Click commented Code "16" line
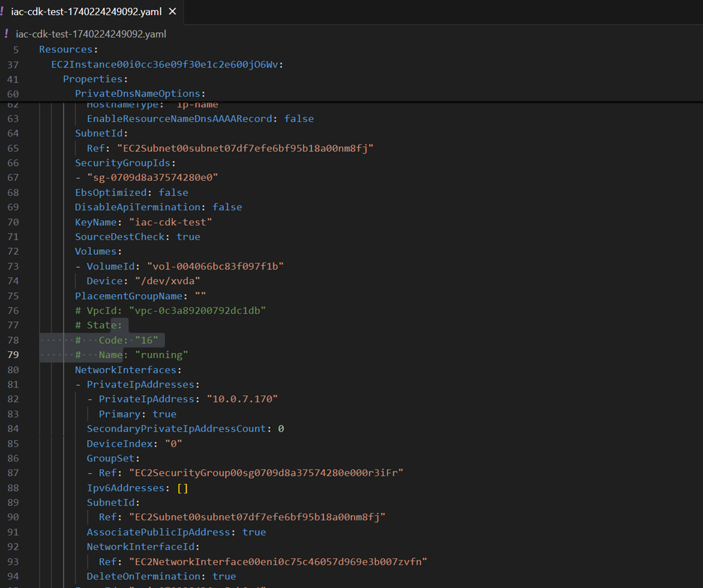Image resolution: width=703 pixels, height=588 pixels. tap(117, 341)
